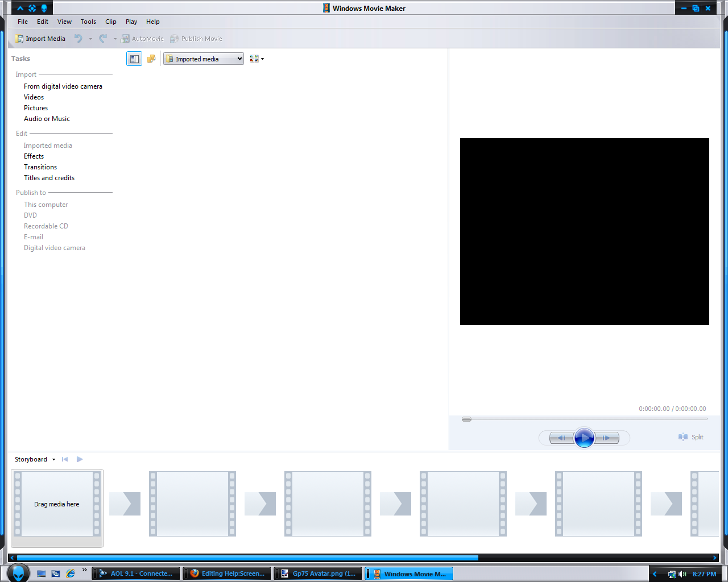The image size is (728, 582).
Task: Open the redo history dropdown arrow
Action: pyautogui.click(x=115, y=39)
